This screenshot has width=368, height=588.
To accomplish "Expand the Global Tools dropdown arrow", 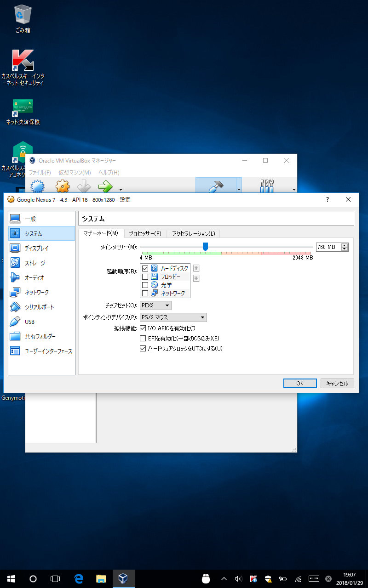I will coord(294,189).
